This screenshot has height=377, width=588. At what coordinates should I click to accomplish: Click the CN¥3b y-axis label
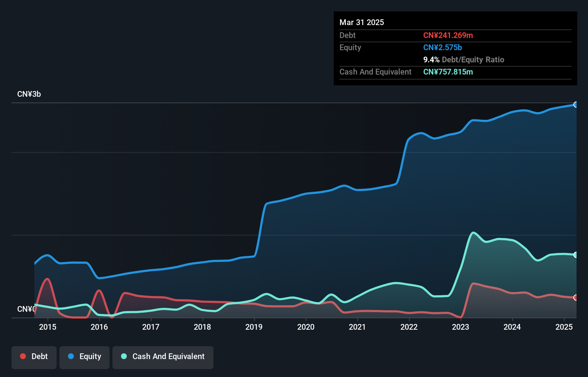[x=29, y=94]
